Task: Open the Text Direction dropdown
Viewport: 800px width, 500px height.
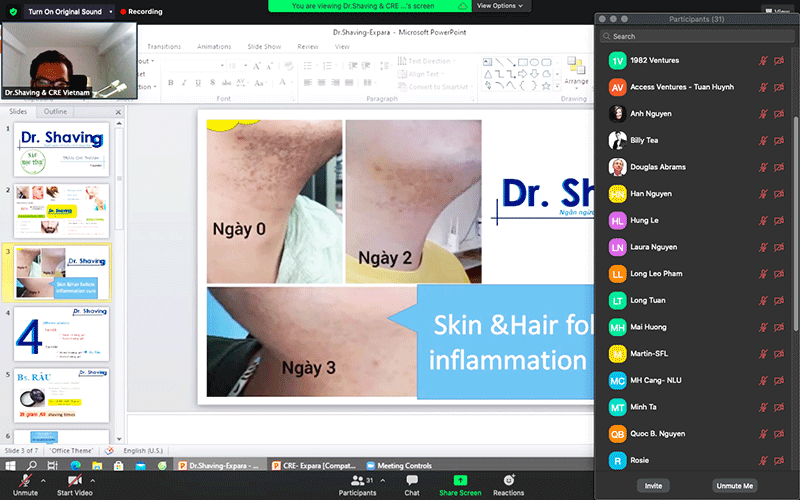Action: pyautogui.click(x=427, y=61)
